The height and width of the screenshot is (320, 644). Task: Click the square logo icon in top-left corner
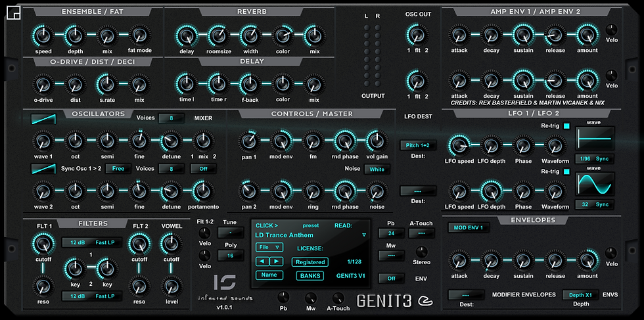[14, 14]
